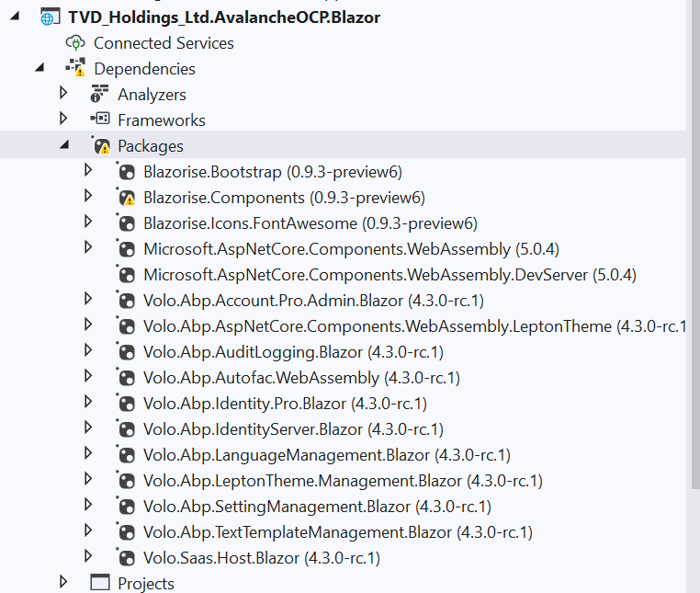Click the Volo.Saas.Host.Blazor package icon
The image size is (700, 593).
coord(126,557)
